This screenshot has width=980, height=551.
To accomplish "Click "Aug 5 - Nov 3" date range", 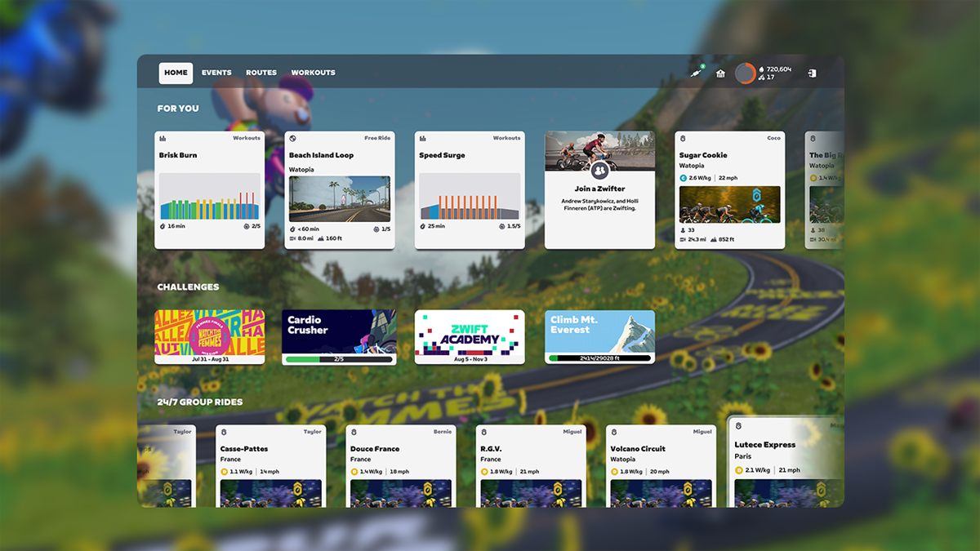I will coord(470,358).
